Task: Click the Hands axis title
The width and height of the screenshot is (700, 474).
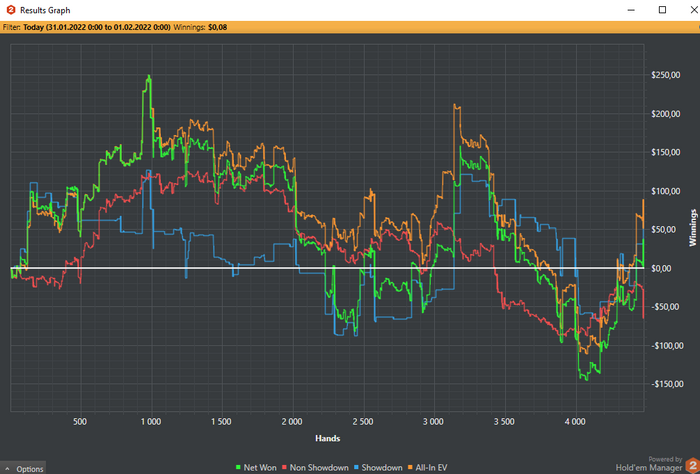Action: pyautogui.click(x=328, y=438)
